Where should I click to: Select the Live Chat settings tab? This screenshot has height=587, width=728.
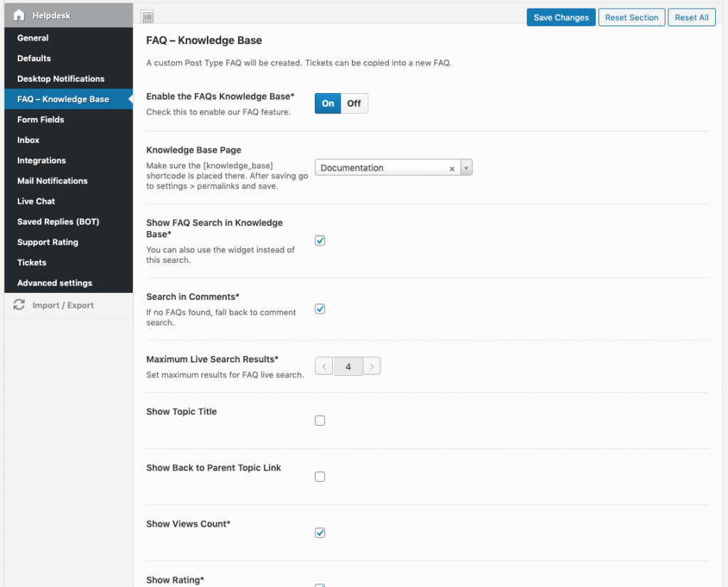[x=36, y=201]
